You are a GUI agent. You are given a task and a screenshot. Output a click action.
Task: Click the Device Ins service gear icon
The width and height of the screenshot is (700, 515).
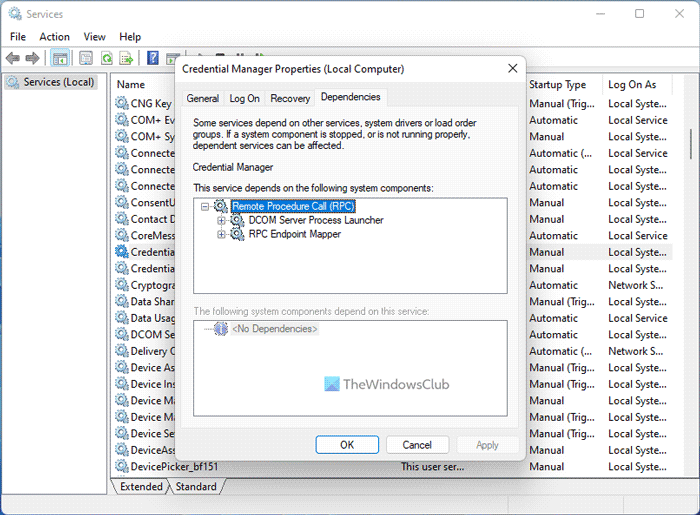pos(122,384)
